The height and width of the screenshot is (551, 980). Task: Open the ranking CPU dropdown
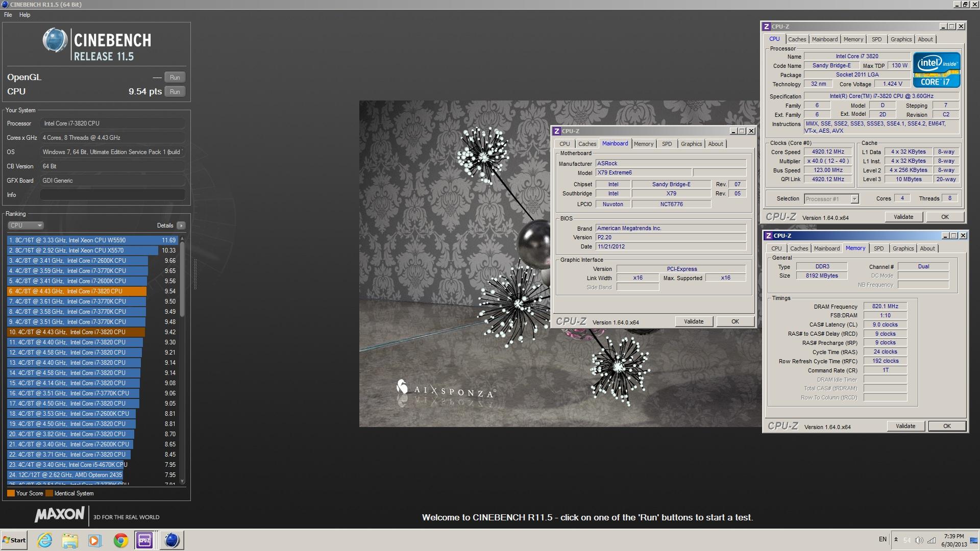click(26, 226)
